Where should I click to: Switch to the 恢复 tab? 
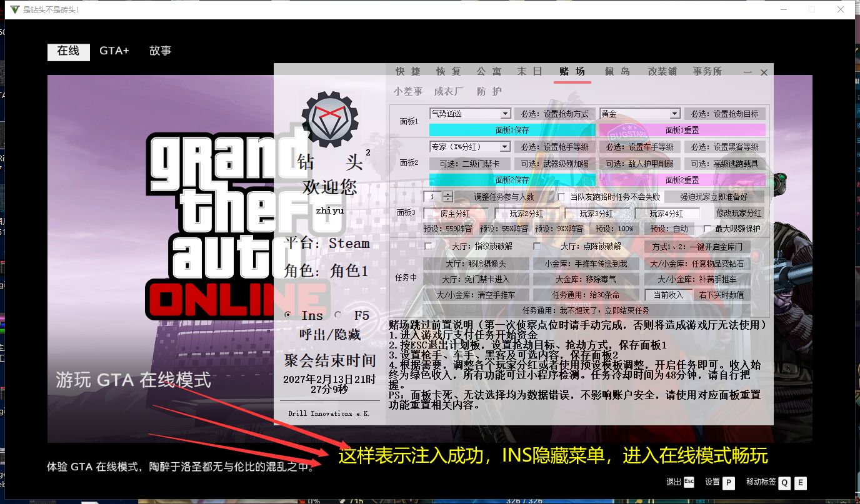(x=448, y=71)
